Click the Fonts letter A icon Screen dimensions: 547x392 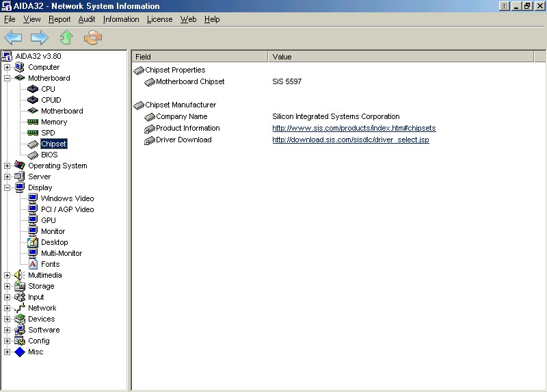(x=32, y=264)
